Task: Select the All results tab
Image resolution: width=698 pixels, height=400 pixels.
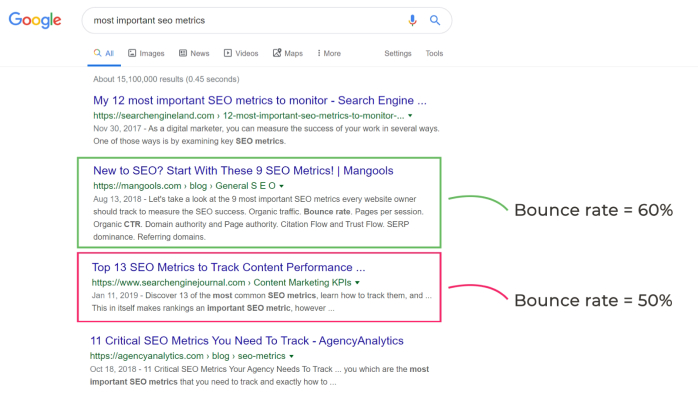Action: pyautogui.click(x=104, y=53)
